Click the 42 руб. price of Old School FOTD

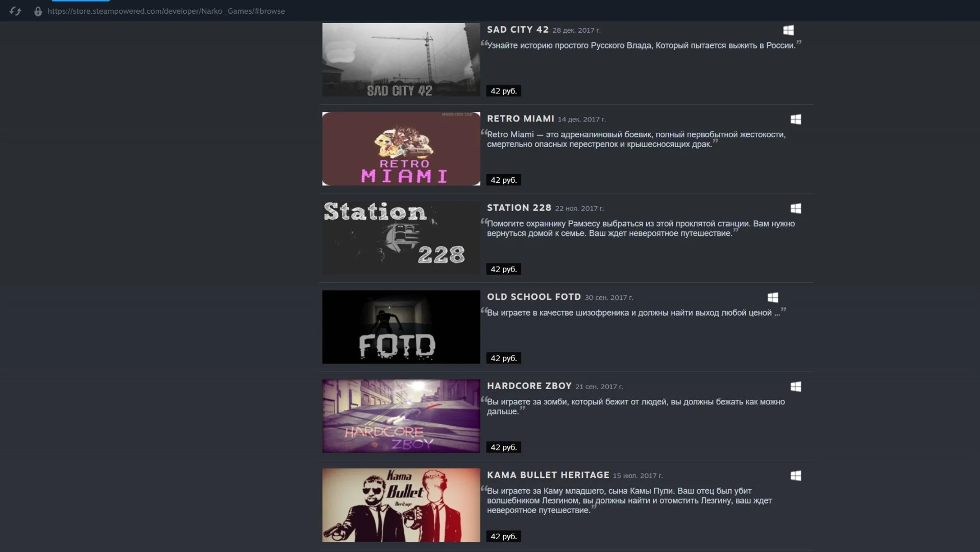[x=503, y=358]
